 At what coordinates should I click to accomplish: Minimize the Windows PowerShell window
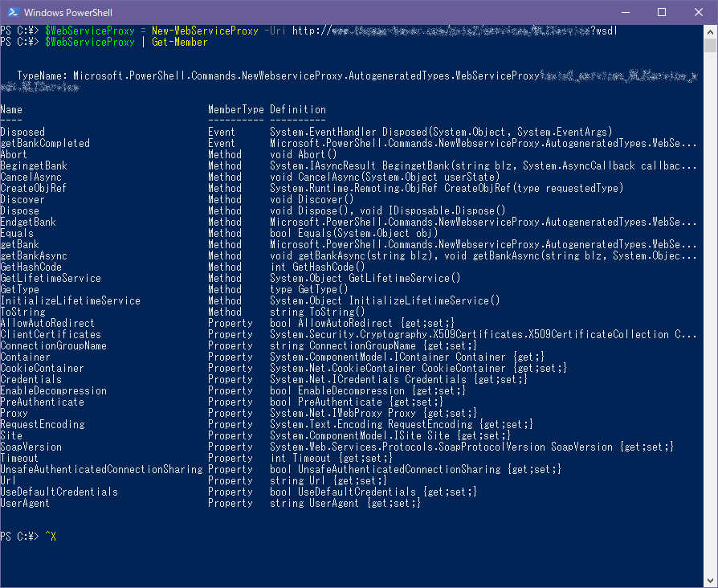[626, 12]
